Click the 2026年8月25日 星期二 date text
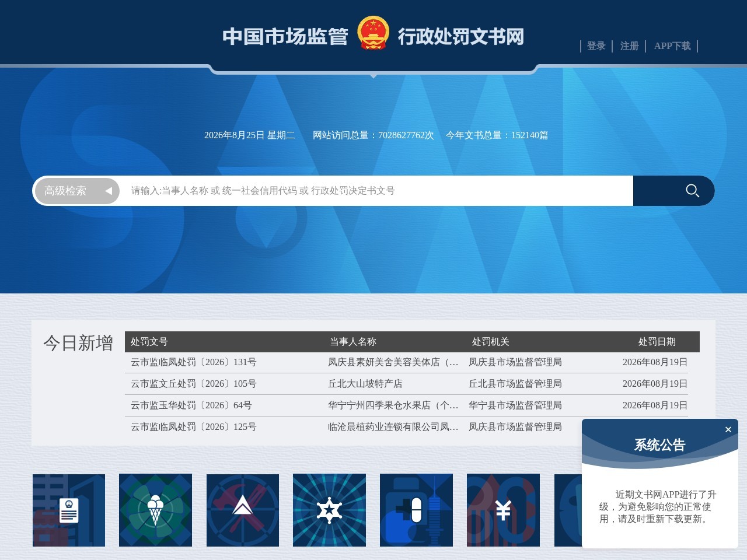Screen dimensions: 747x560 tap(250, 135)
